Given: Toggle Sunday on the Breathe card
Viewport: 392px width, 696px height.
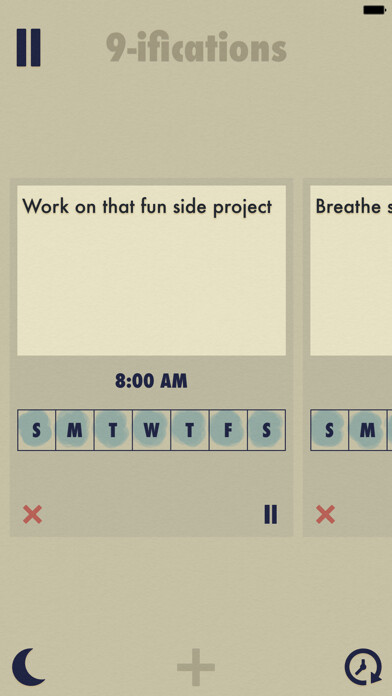Looking at the screenshot, I should click(329, 430).
